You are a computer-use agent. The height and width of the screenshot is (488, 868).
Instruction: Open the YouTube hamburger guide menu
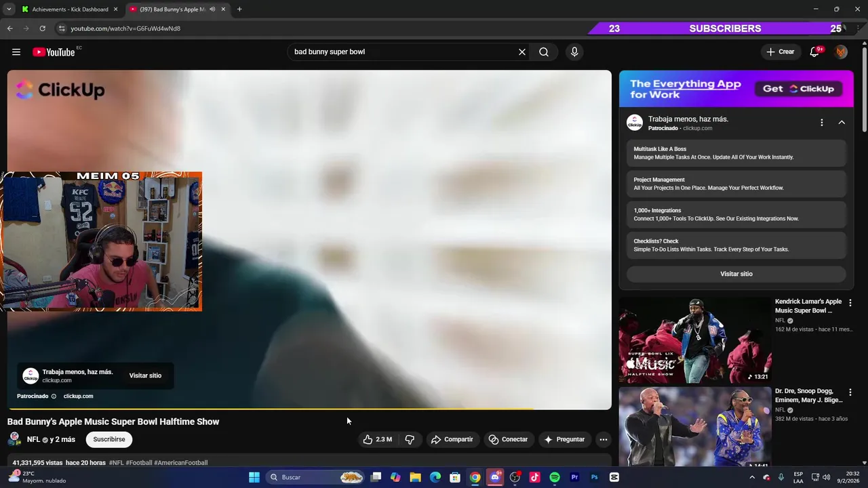point(16,52)
